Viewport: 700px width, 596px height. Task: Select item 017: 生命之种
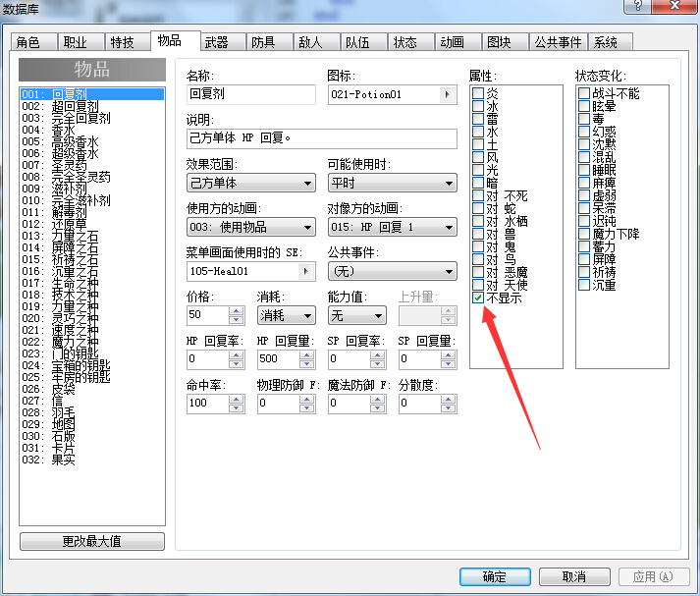point(92,283)
